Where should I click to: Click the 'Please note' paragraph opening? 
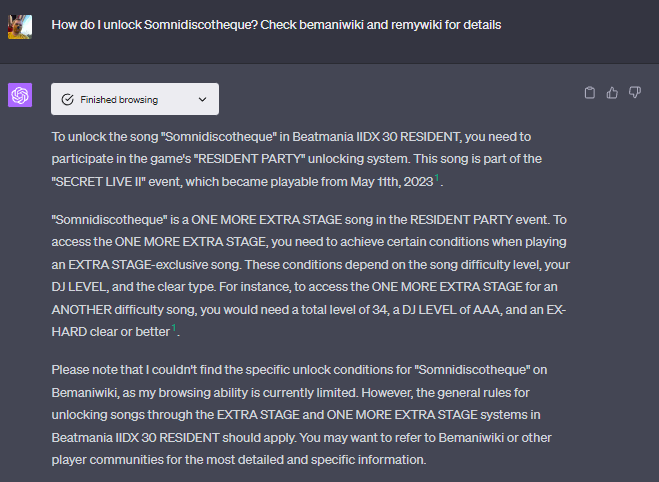[x=84, y=369]
